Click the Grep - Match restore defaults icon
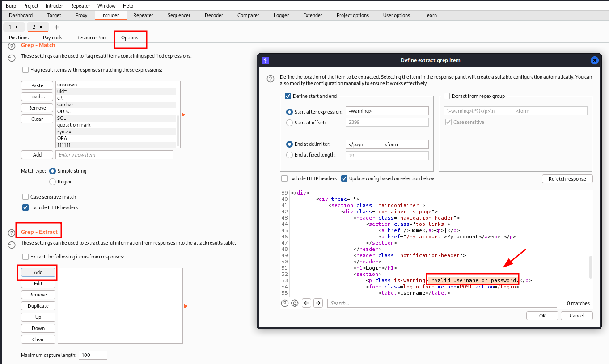The height and width of the screenshot is (364, 609). click(12, 58)
